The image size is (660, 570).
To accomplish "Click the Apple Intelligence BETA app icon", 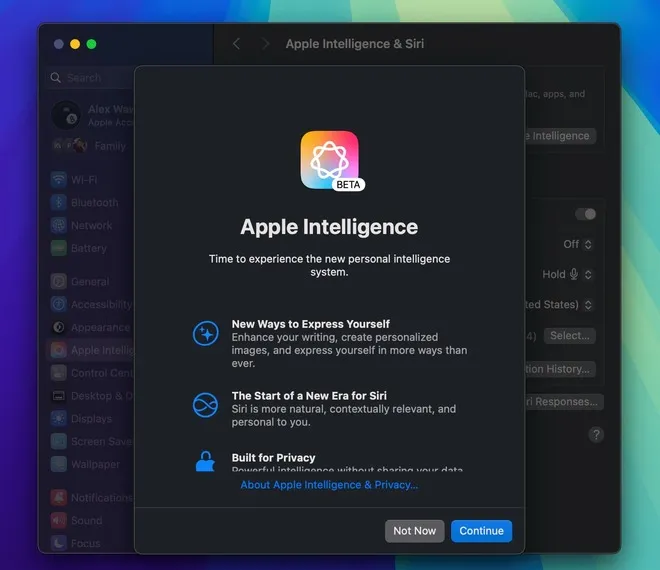I will (x=332, y=161).
